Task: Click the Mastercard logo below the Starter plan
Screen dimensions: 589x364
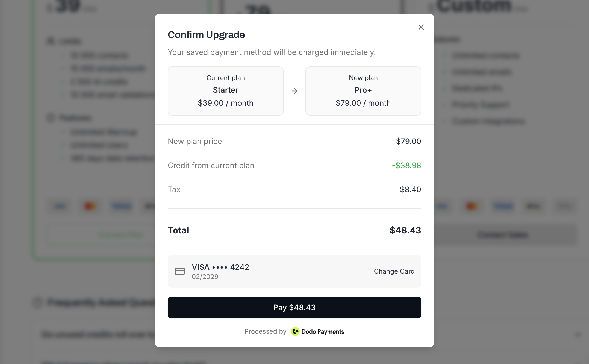Action: coord(90,206)
